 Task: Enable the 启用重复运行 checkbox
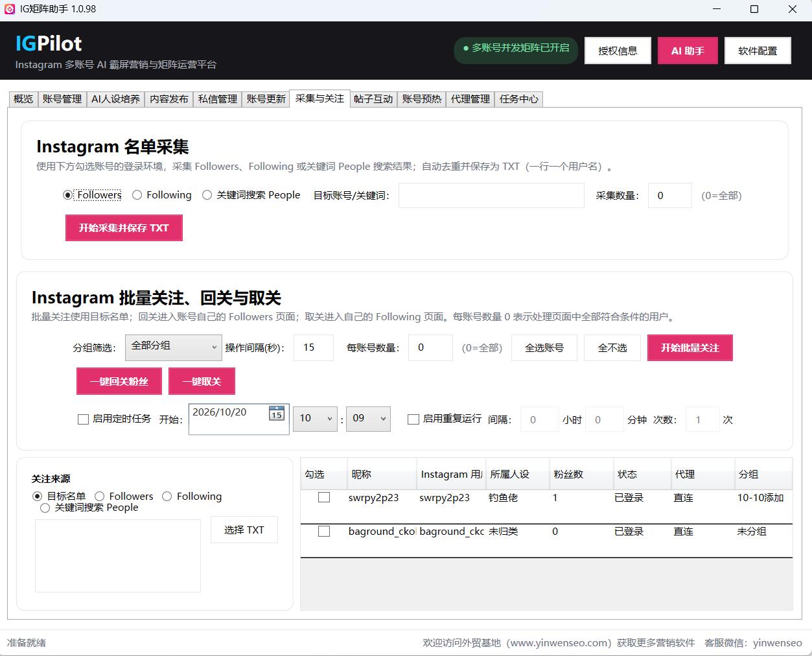coord(413,419)
